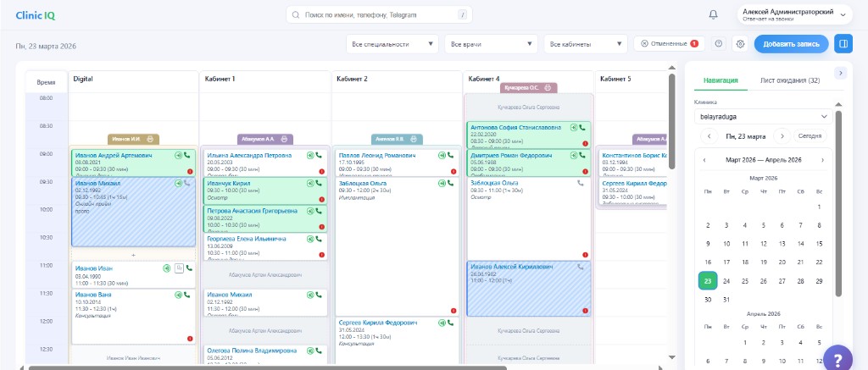Switch to Лист ожидания tab
This screenshot has width=868, height=370.
(790, 80)
